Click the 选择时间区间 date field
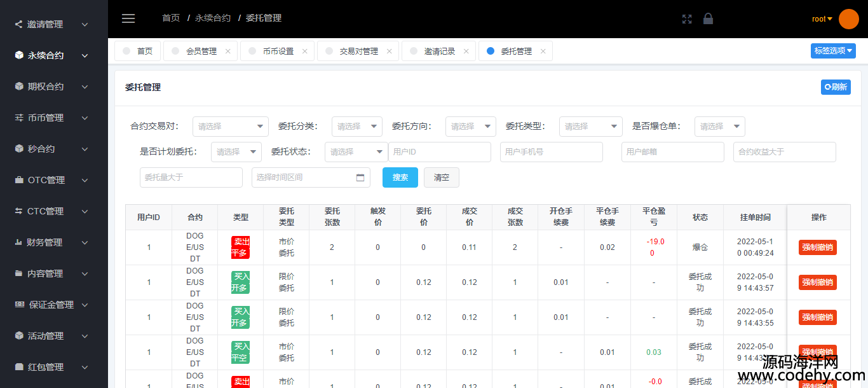The width and height of the screenshot is (868, 388). (311, 177)
